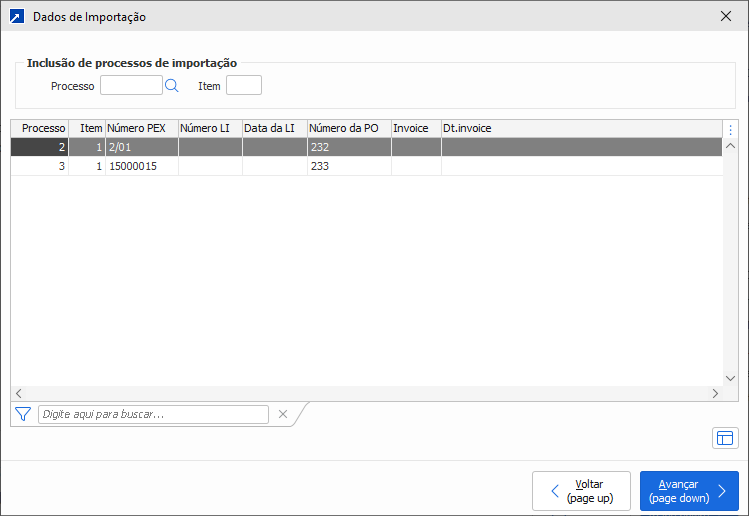Click the Data da LI column header
The height and width of the screenshot is (516, 749).
(274, 128)
